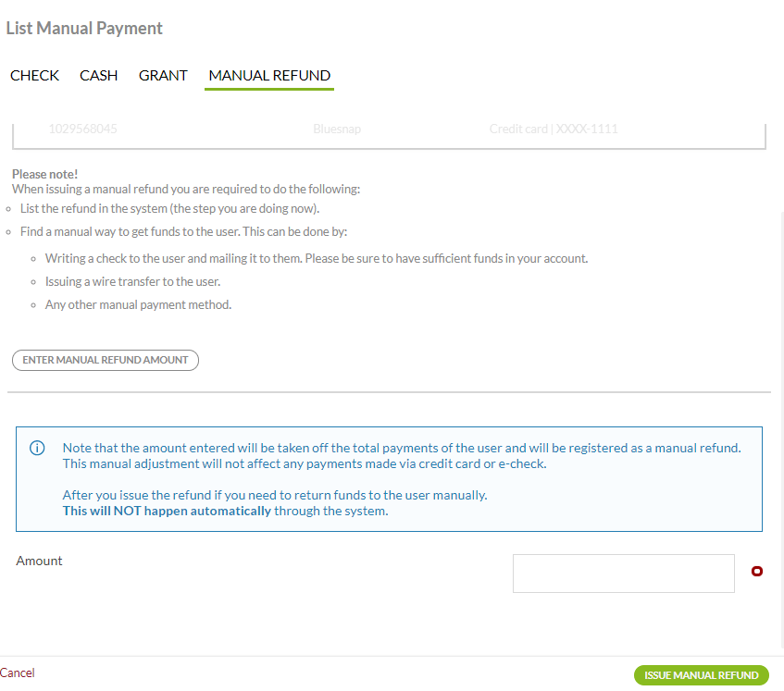Screen dimensions: 784x691
Task: Click the bold Please note! heading
Action: pyautogui.click(x=44, y=174)
